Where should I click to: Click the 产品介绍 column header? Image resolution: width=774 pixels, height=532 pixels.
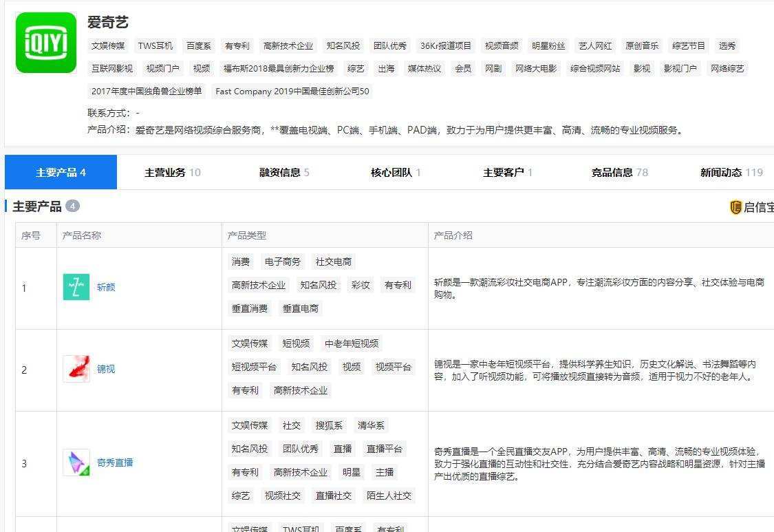453,235
